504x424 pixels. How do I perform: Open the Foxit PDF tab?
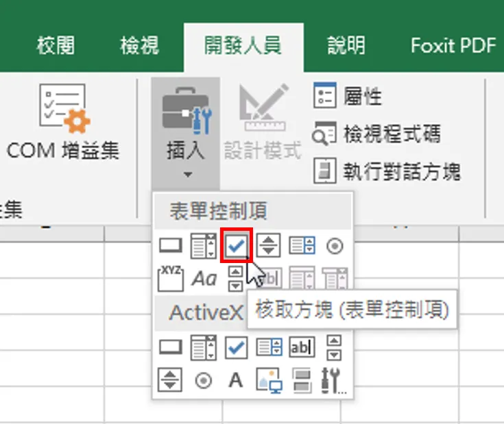(x=453, y=45)
